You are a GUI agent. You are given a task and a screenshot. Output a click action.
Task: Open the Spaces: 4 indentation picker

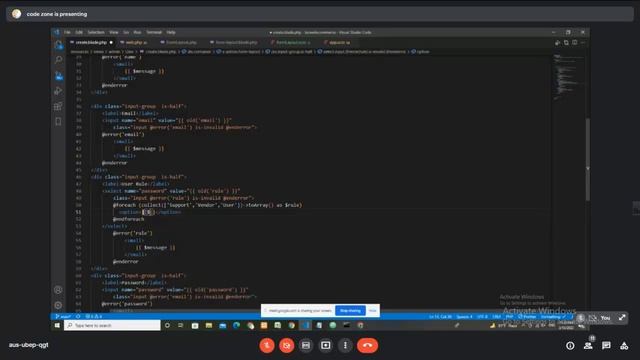(x=464, y=317)
